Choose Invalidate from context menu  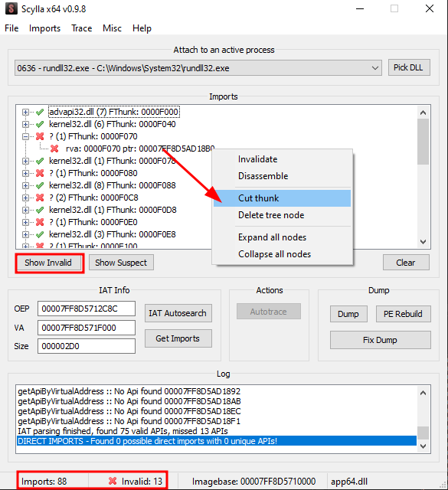pyautogui.click(x=282, y=159)
